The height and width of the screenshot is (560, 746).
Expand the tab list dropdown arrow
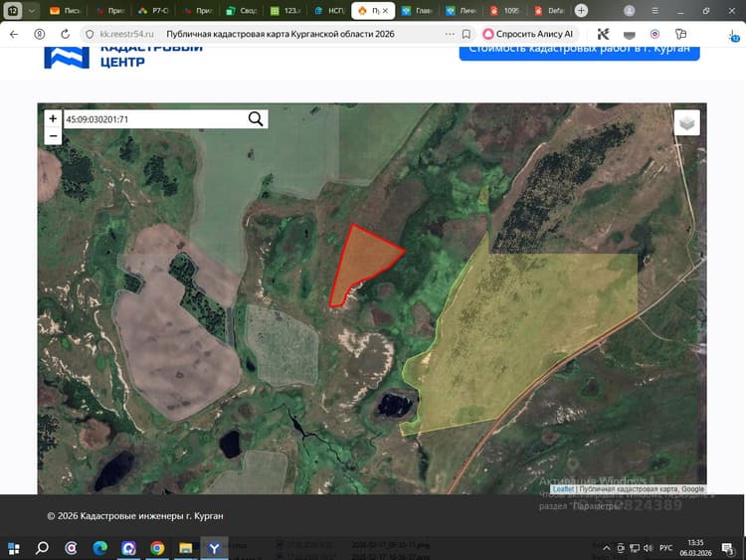coord(32,11)
